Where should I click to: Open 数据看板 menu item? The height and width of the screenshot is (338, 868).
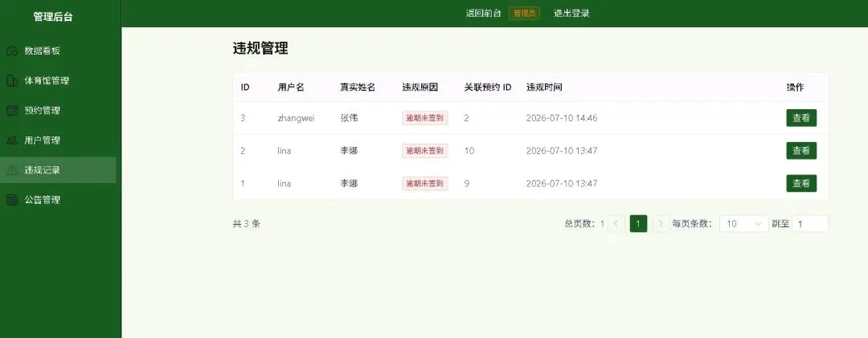click(x=58, y=51)
